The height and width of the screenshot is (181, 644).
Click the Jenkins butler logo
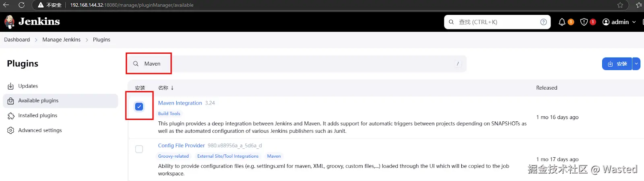point(9,22)
